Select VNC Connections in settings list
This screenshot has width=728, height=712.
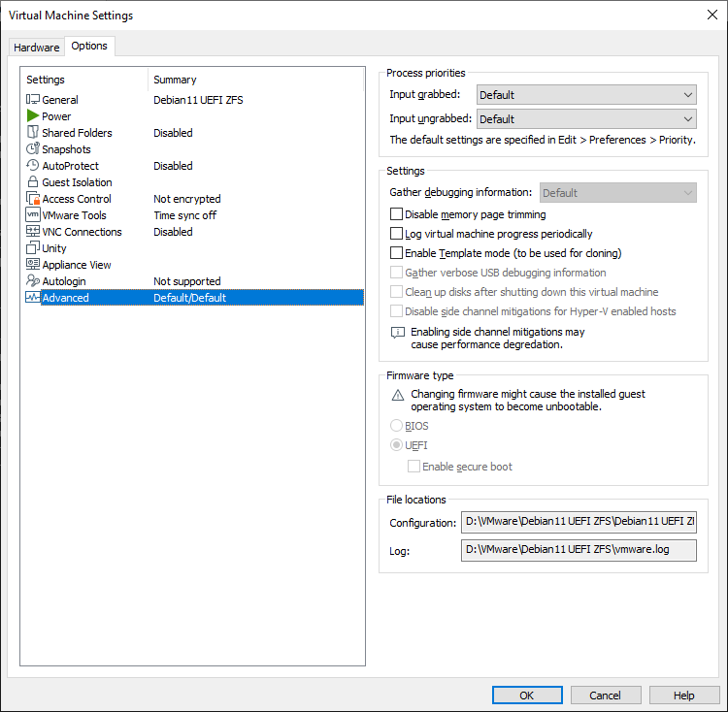pos(82,232)
